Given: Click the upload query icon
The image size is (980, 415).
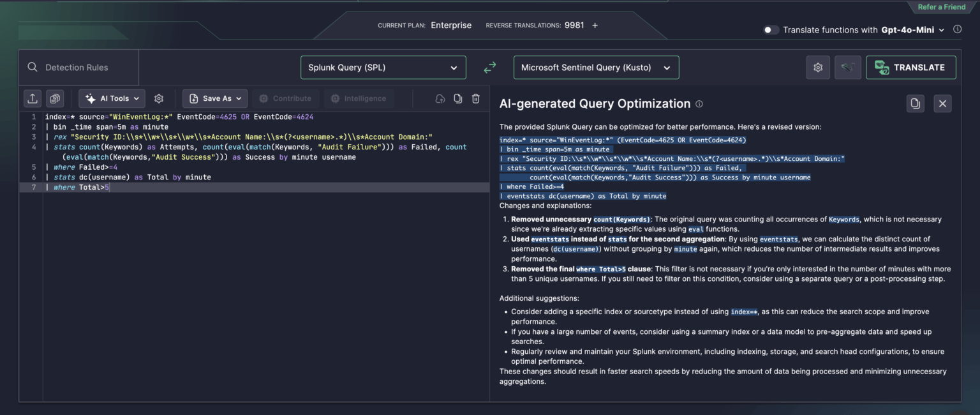Looking at the screenshot, I should point(32,98).
